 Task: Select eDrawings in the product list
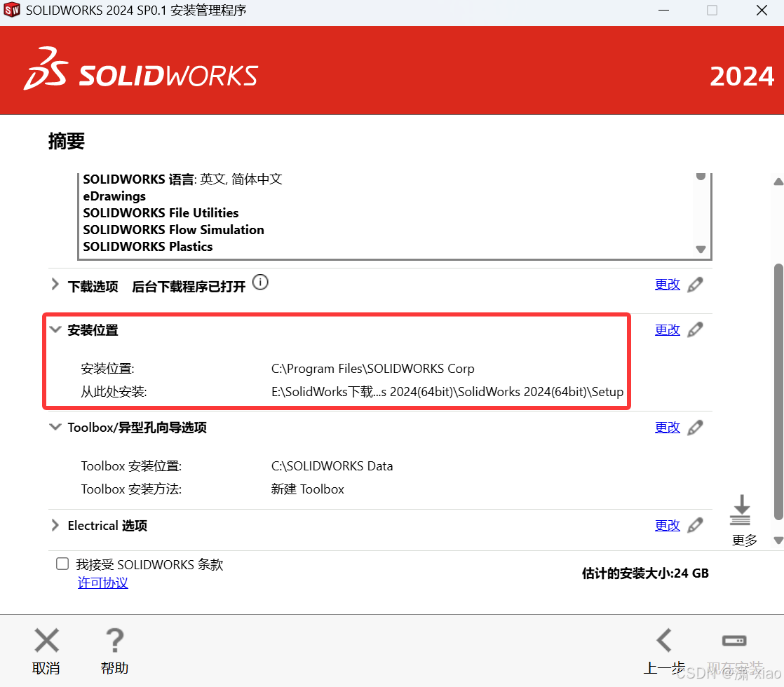click(x=114, y=196)
